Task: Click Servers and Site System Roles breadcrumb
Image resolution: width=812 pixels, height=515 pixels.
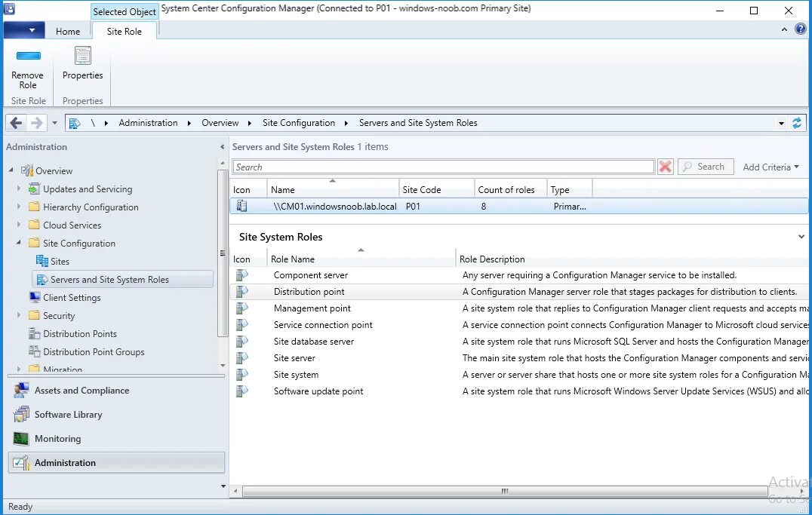Action: click(x=418, y=123)
